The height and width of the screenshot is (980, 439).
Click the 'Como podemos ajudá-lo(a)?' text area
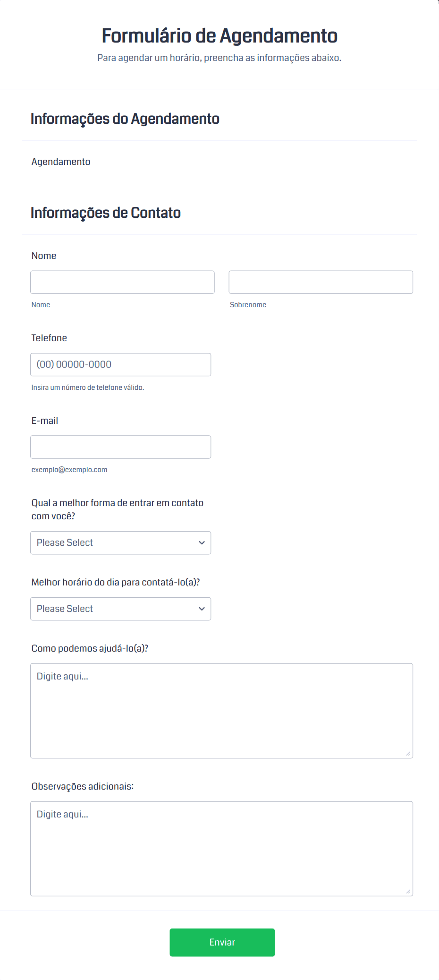click(x=221, y=711)
